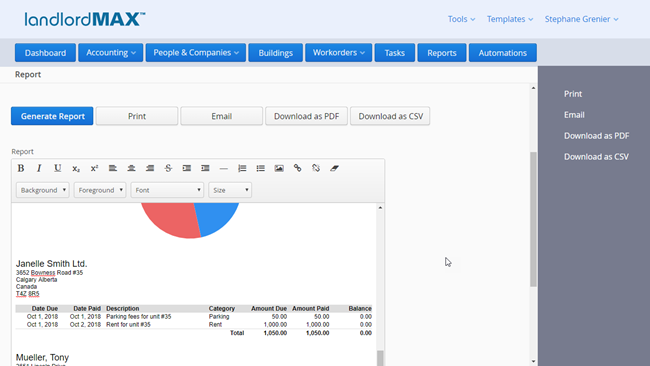Click Download as PDF in the sidebar

(x=596, y=136)
